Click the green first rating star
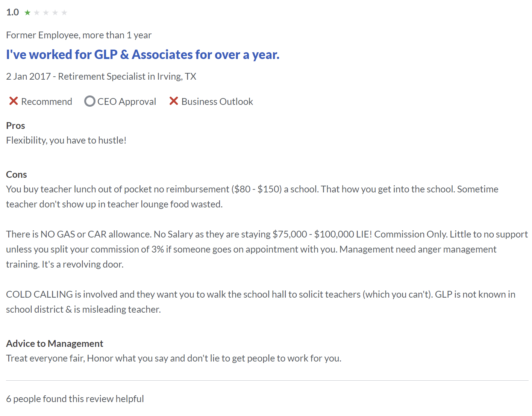 tap(27, 13)
